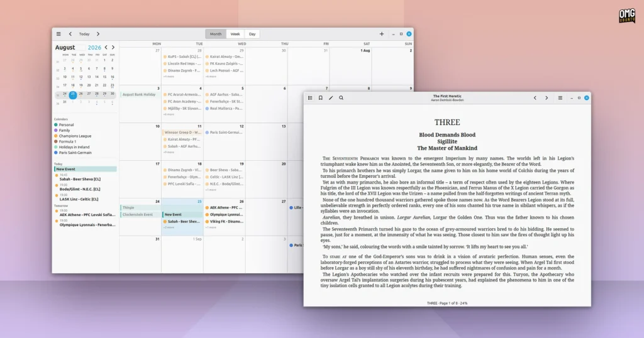Open Celtic - LASK Linz event
This screenshot has height=338, width=644.
point(225,177)
